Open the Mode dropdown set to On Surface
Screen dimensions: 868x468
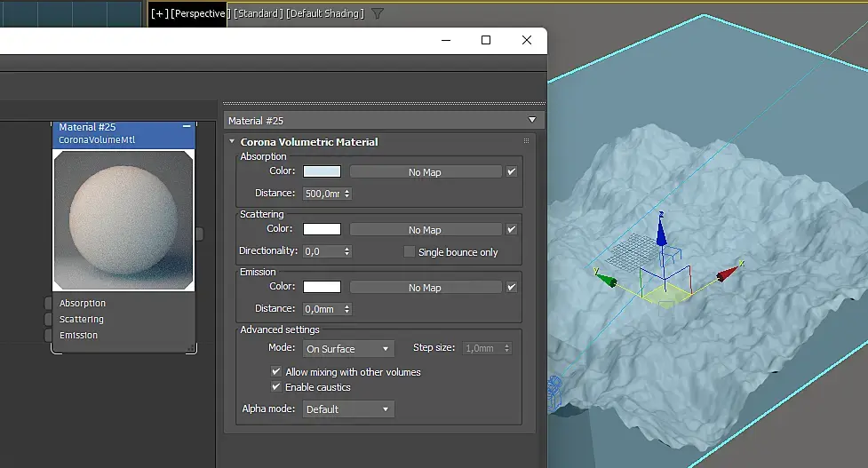click(348, 349)
